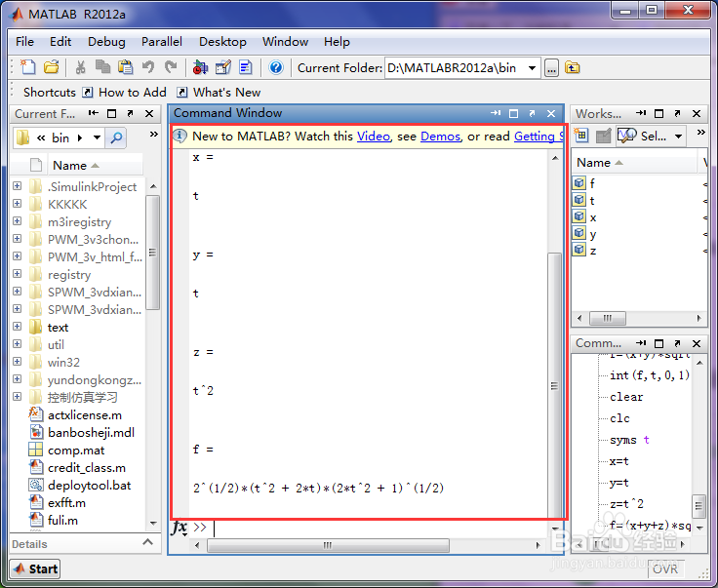Maximize the Command Window panel
718x588 pixels.
(514, 113)
